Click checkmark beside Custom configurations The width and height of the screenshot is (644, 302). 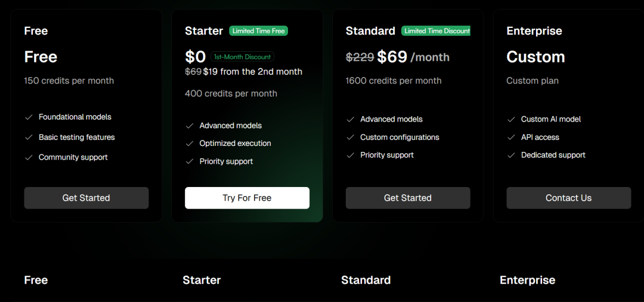(351, 138)
